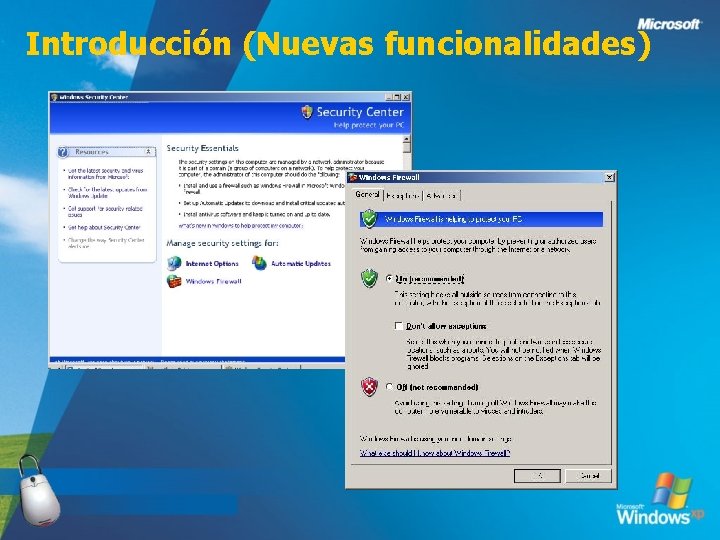Click the Internet Options globe icon

coord(174,263)
